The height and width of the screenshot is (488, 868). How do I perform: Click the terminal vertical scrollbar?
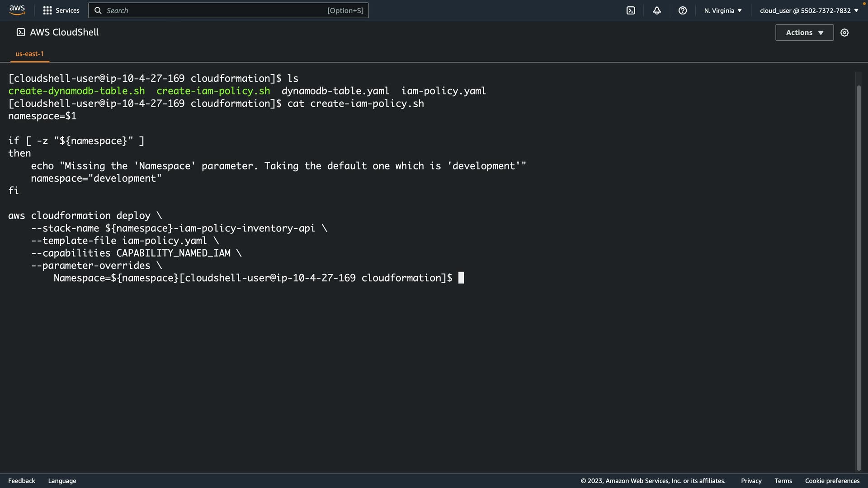(x=859, y=271)
